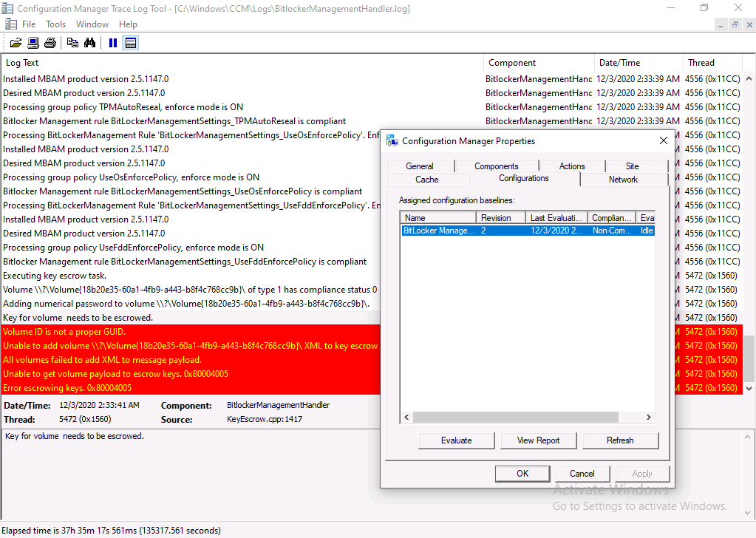Click the Last Evaluati... column header

[x=556, y=218]
